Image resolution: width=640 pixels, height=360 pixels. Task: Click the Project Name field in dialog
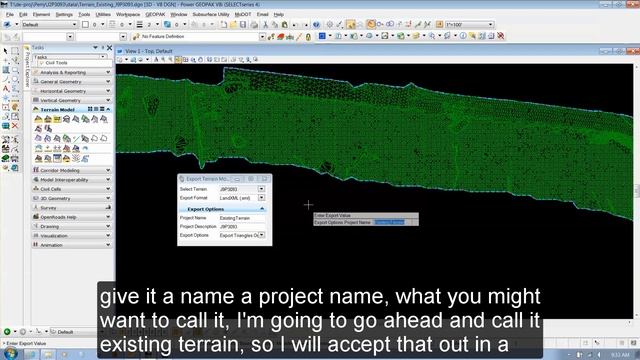coord(242,218)
